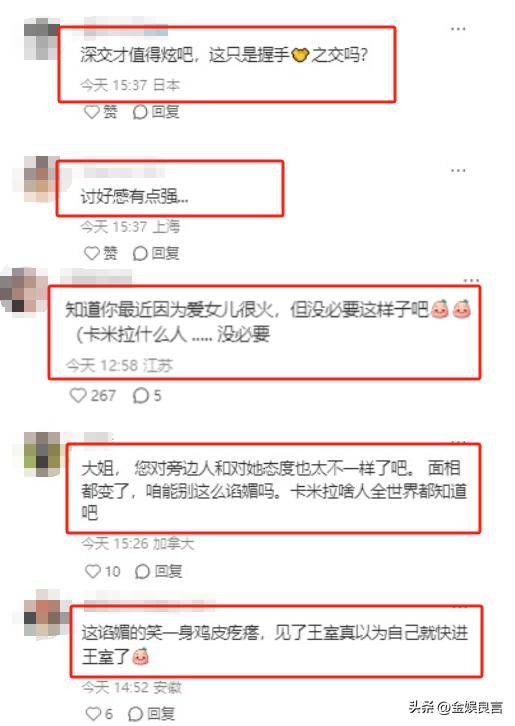Open the more menu for 讨好感有点强 comment
Viewport: 515px width, 726px height.
coord(458,170)
